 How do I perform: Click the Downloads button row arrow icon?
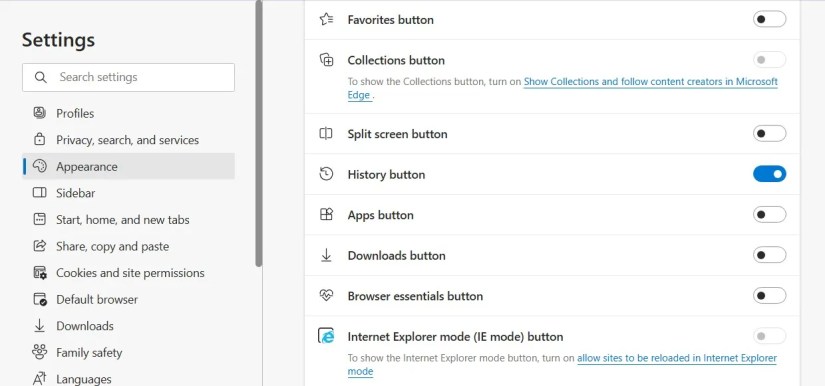pos(326,255)
